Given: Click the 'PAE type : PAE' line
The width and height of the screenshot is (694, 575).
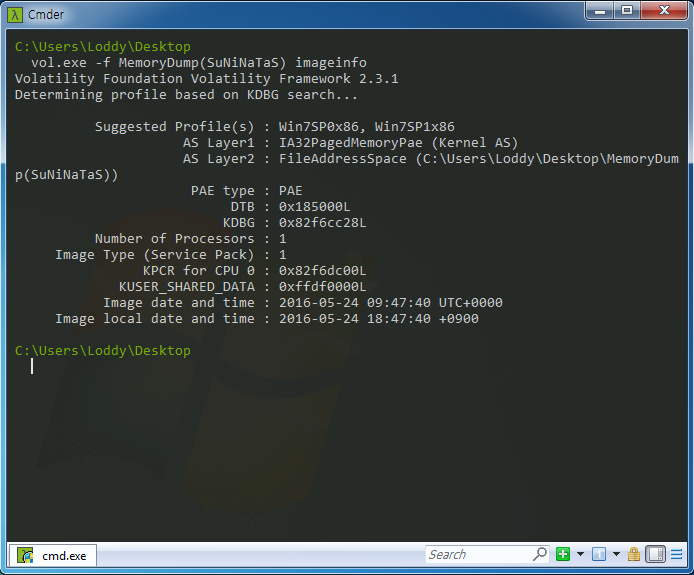Looking at the screenshot, I should coord(247,191).
